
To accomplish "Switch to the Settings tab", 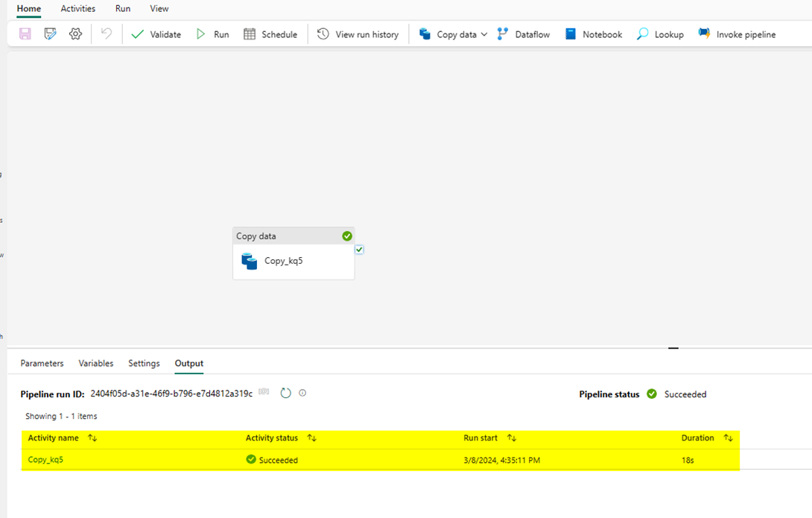I will coord(144,363).
